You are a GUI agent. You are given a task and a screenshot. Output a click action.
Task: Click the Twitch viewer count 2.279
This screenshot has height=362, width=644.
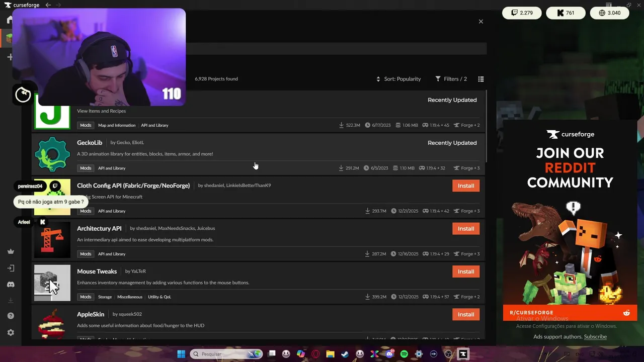point(522,13)
